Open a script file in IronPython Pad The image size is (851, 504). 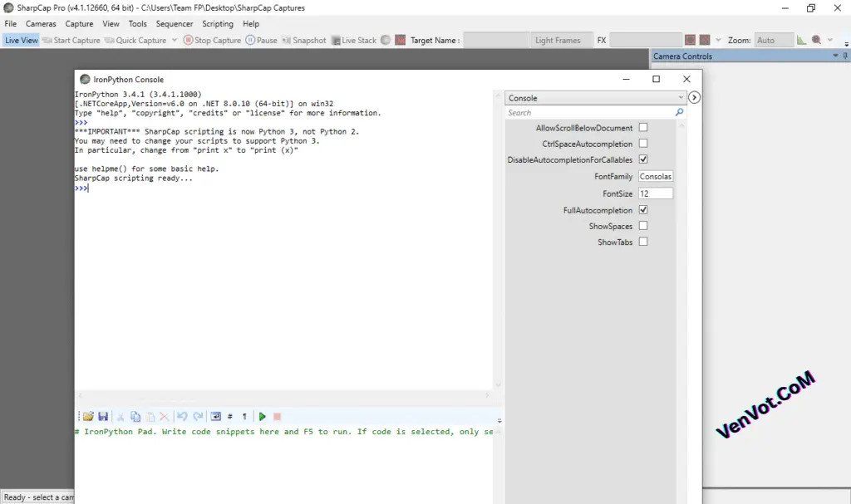(x=89, y=416)
